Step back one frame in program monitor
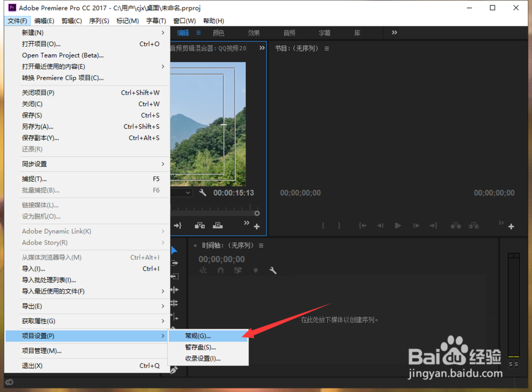Viewport: 532px width, 392px height. (x=380, y=226)
